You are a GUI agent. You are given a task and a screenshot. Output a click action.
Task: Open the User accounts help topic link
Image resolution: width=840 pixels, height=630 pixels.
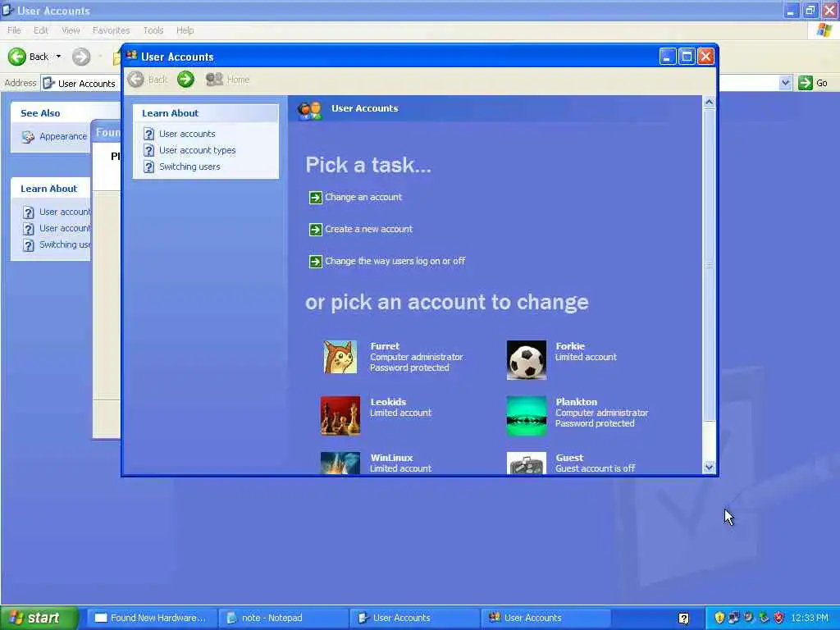187,134
